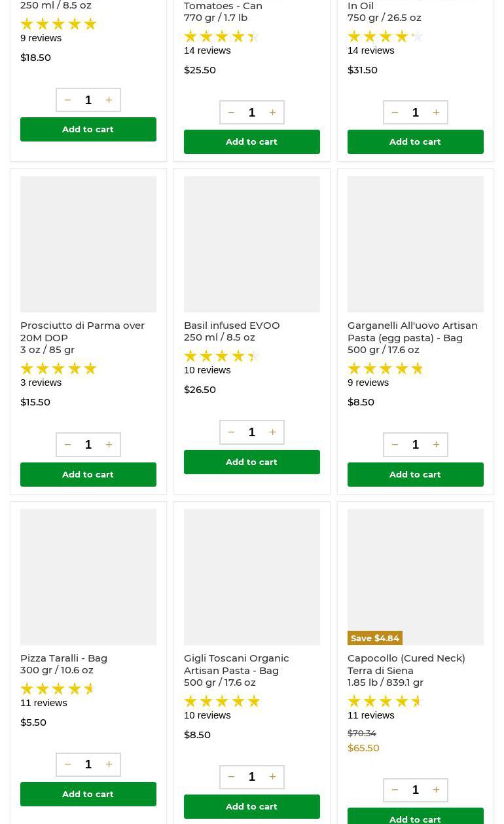504x824 pixels.
Task: Decrease Pizza Taralli quantity
Action: point(67,764)
